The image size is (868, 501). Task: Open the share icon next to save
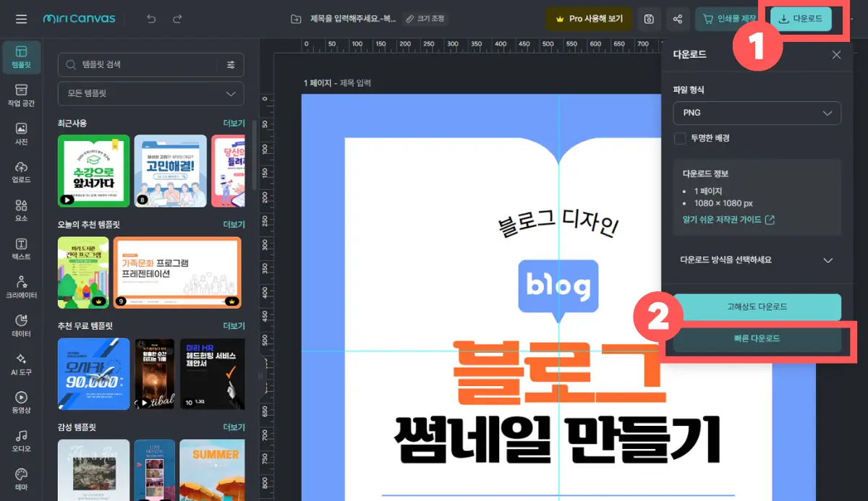coord(678,19)
